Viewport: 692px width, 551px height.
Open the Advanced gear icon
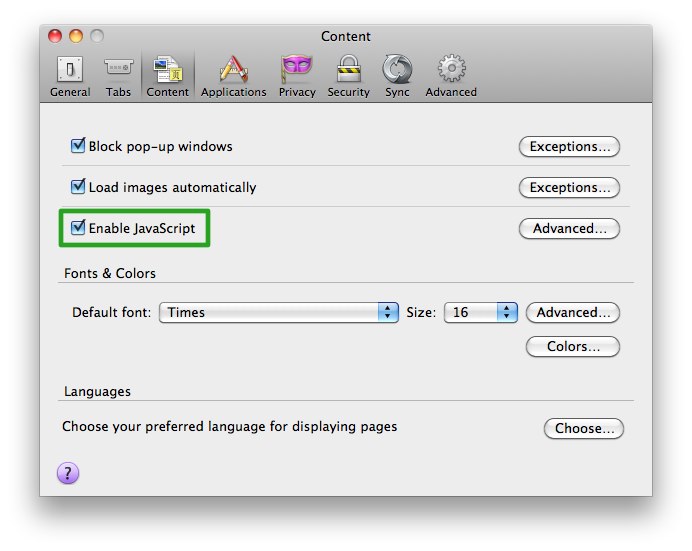[451, 68]
